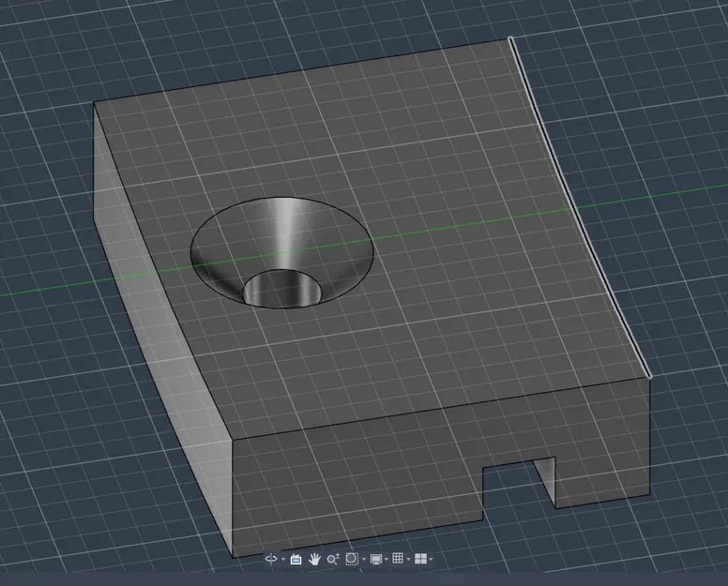Choose the Zoom Window fit icon
728x586 pixels.
[x=352, y=559]
